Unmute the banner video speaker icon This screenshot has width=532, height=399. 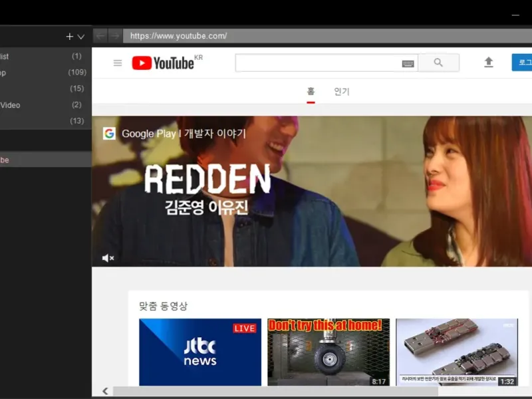pyautogui.click(x=108, y=258)
